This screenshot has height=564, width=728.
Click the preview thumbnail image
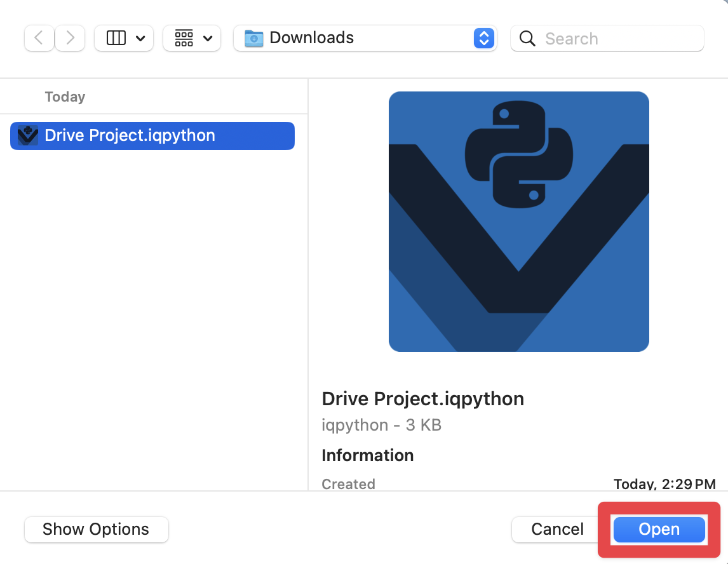point(518,221)
